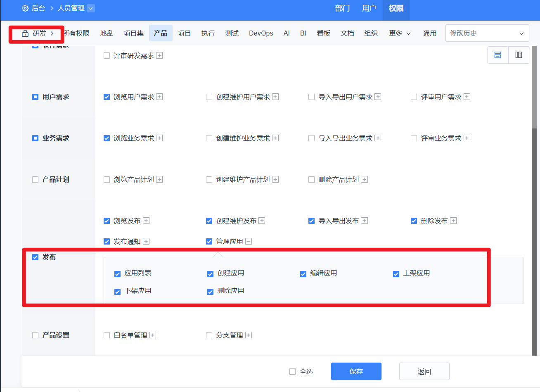Switch to the DevOps tab
The width and height of the screenshot is (540, 392).
tap(261, 33)
